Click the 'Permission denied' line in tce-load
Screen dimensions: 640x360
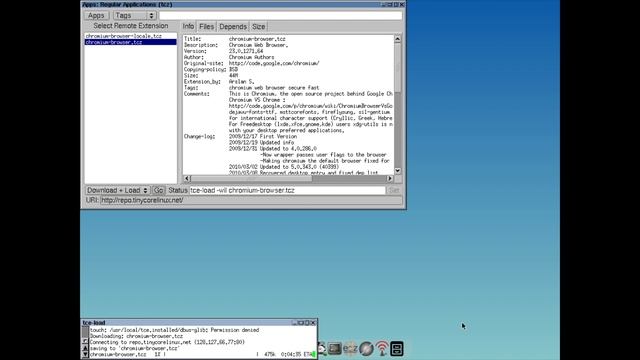[x=174, y=330]
